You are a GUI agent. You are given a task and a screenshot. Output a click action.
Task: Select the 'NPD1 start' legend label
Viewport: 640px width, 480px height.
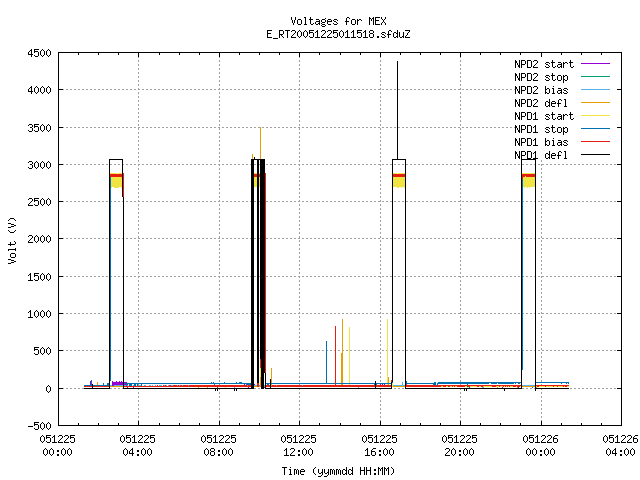click(x=544, y=116)
